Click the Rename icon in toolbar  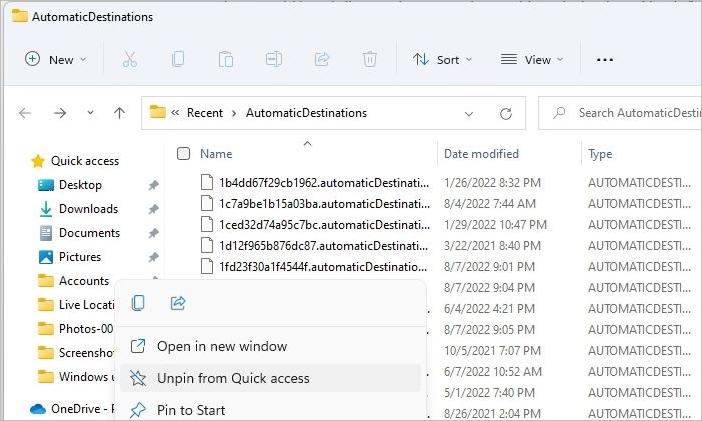tap(274, 59)
